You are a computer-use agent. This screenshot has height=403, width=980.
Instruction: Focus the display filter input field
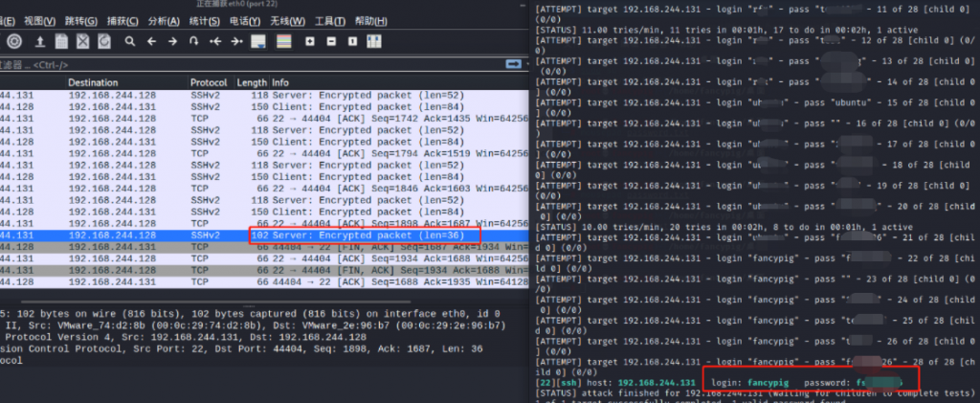click(250, 65)
